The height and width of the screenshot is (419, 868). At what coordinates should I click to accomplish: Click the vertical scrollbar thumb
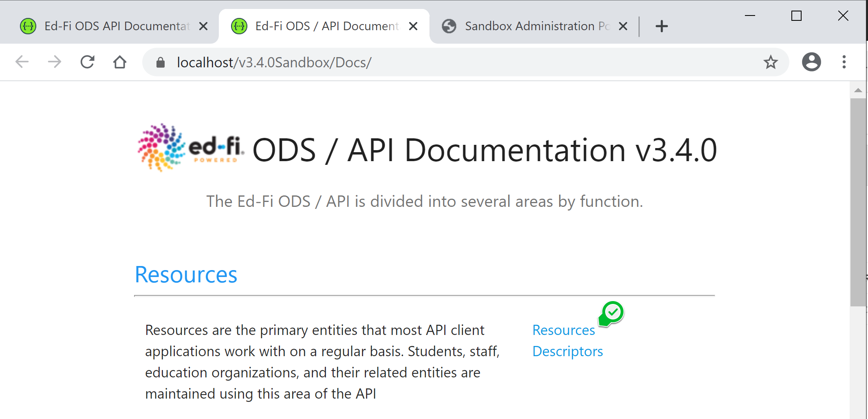[858, 202]
